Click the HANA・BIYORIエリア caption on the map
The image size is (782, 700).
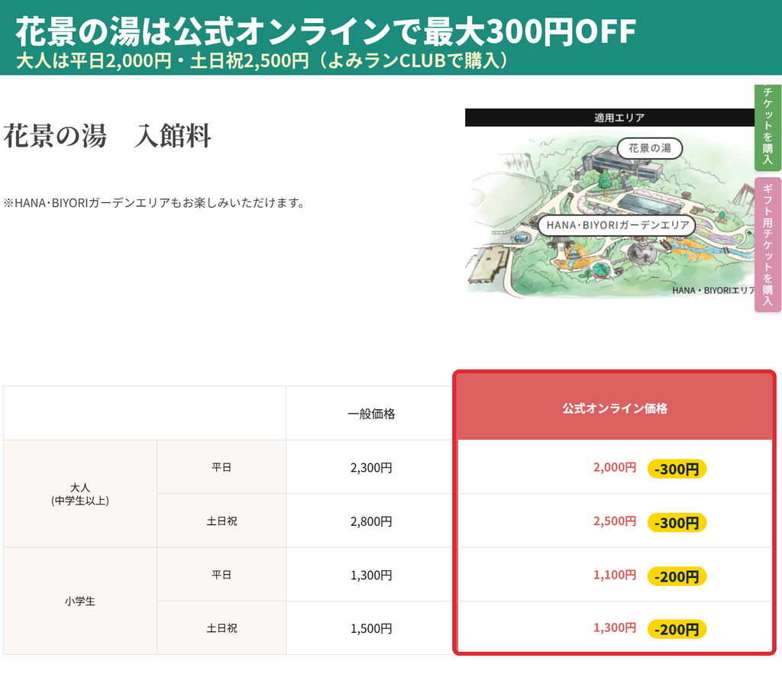713,290
